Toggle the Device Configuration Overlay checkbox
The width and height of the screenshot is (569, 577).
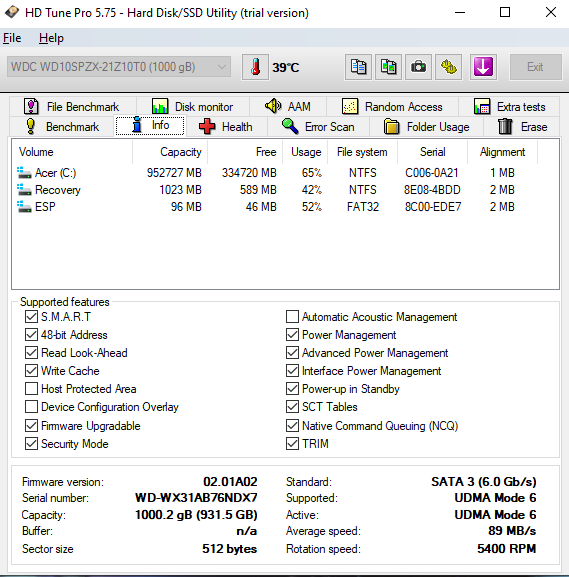pyautogui.click(x=31, y=407)
